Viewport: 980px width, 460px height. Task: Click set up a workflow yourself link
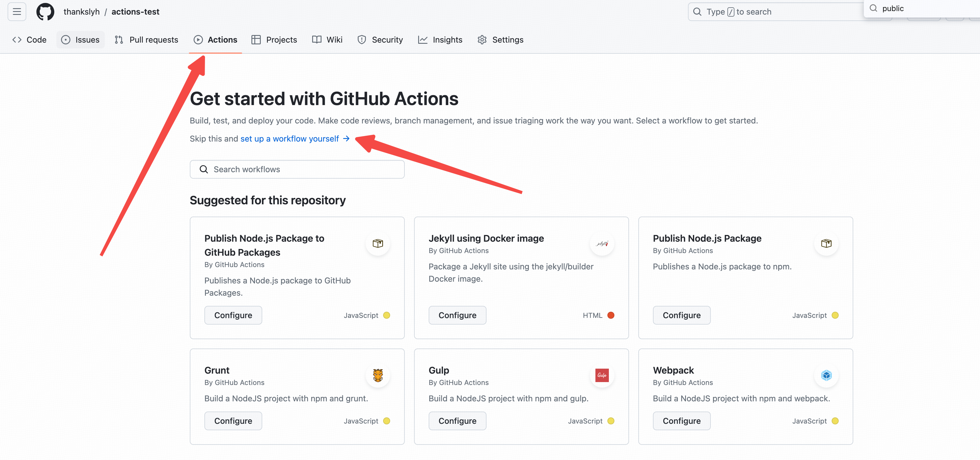(289, 139)
